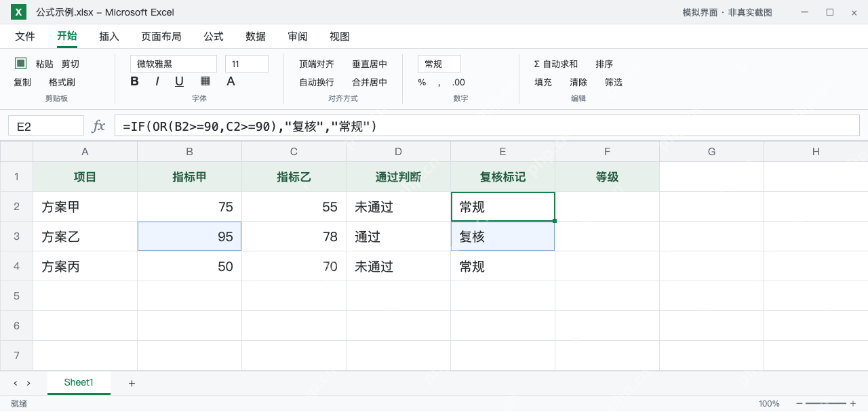This screenshot has width=868, height=412.
Task: Select cell C2 with value 55
Action: [x=294, y=207]
